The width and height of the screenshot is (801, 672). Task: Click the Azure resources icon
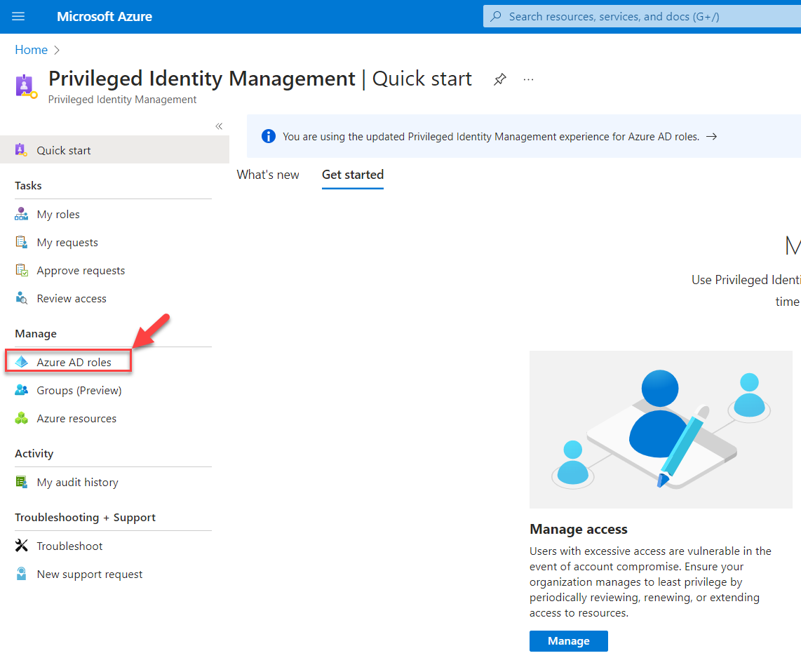[x=22, y=418]
